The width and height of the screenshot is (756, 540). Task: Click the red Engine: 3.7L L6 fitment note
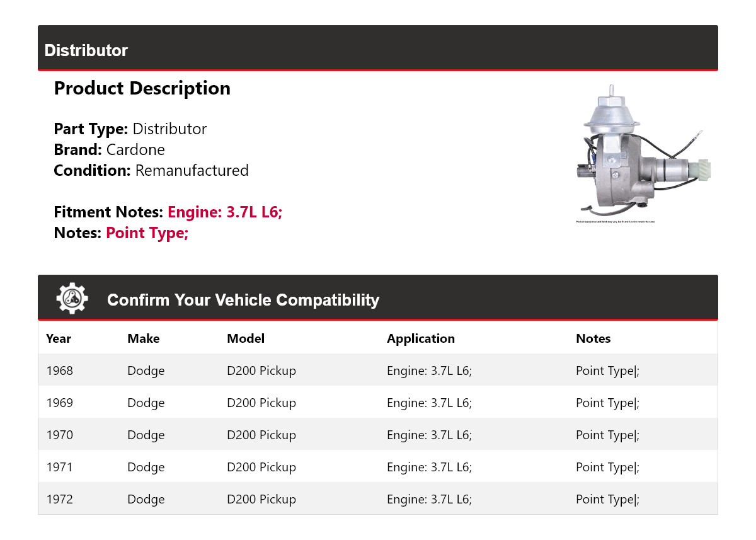coord(224,212)
